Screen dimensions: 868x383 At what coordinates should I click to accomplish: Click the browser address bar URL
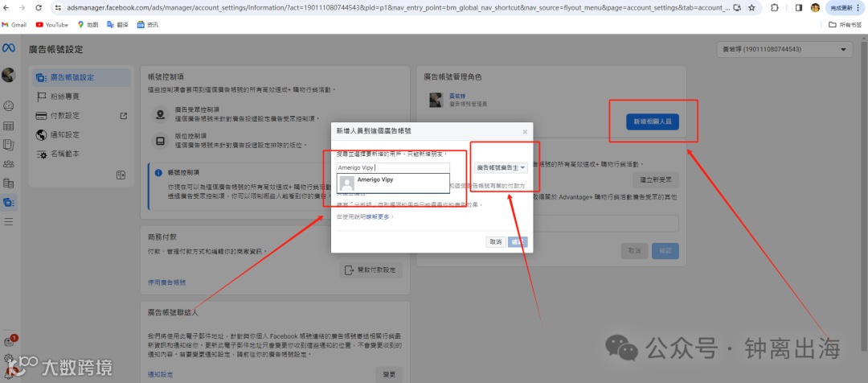(399, 8)
